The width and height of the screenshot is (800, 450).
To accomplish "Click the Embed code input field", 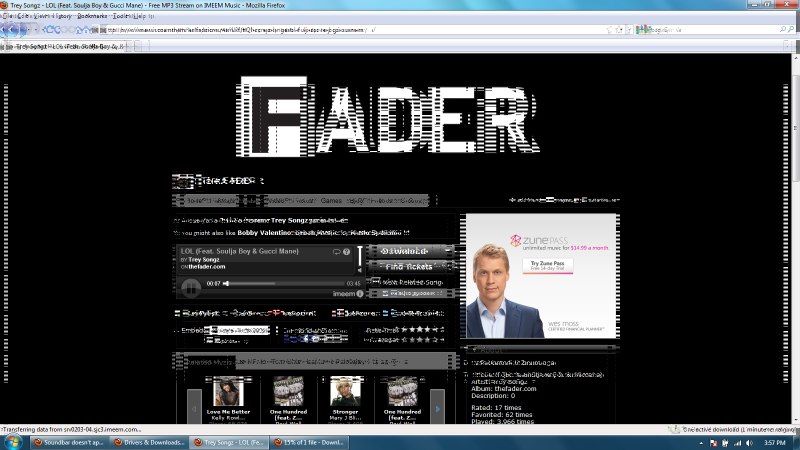I will pyautogui.click(x=237, y=330).
